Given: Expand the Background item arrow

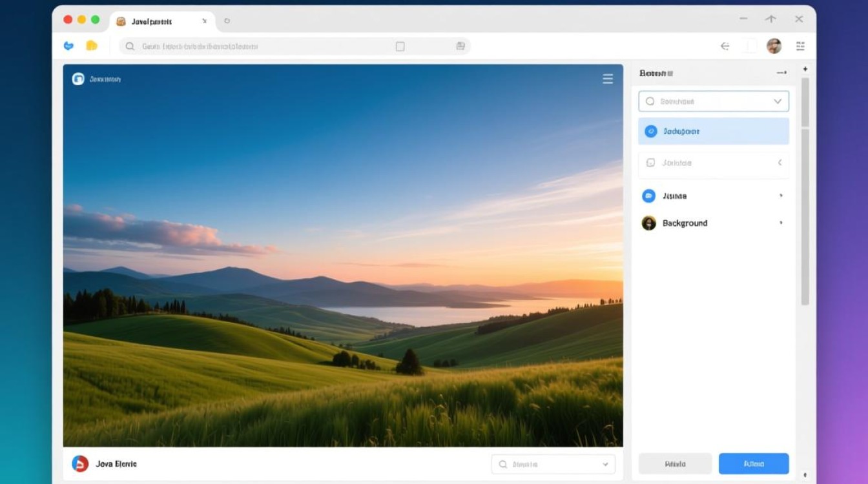Looking at the screenshot, I should (x=781, y=223).
